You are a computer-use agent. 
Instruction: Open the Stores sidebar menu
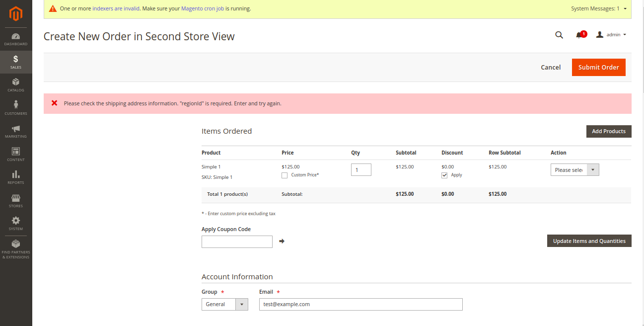pos(16,200)
